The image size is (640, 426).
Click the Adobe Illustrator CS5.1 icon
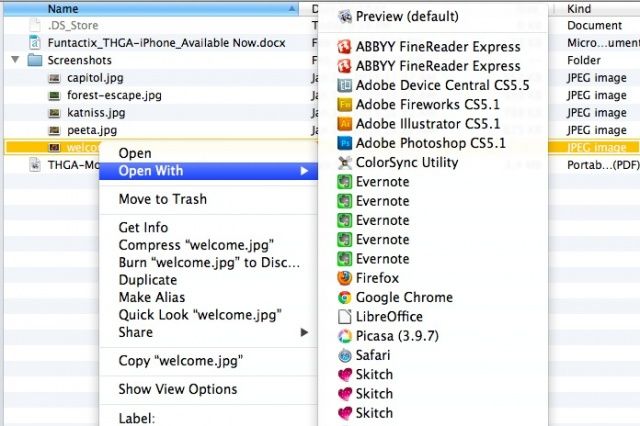tap(344, 124)
